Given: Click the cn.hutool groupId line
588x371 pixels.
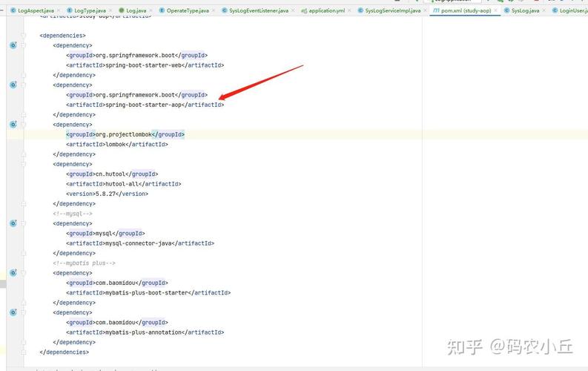Looking at the screenshot, I should tap(112, 174).
